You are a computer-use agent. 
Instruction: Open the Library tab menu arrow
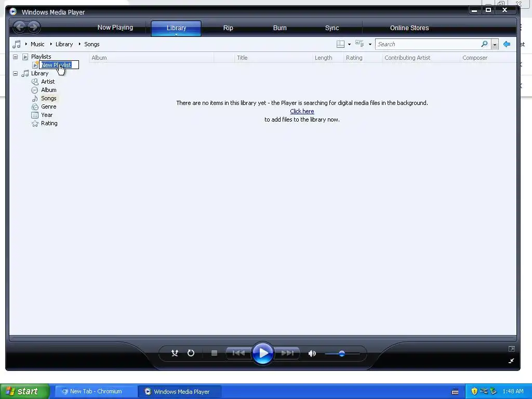pos(177,34)
